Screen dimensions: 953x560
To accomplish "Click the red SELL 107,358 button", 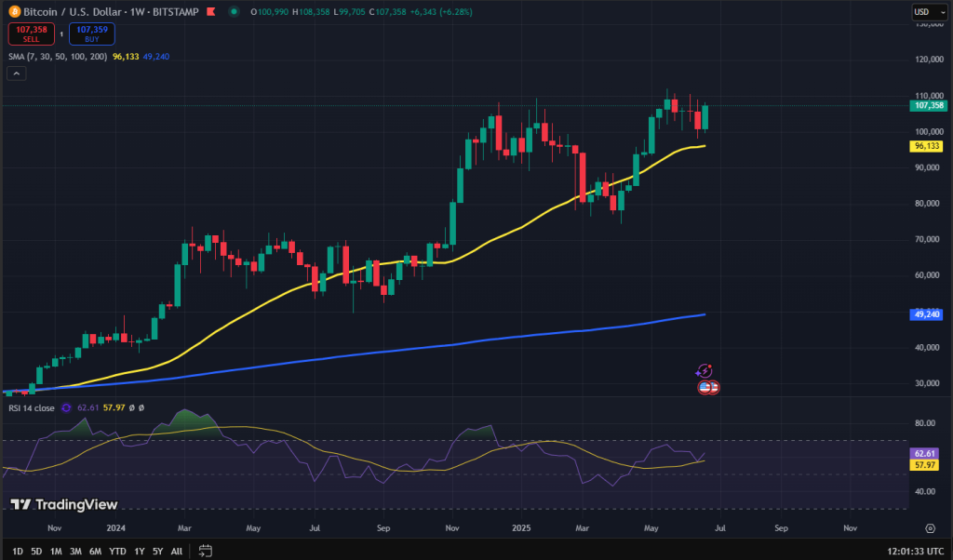I will [31, 34].
